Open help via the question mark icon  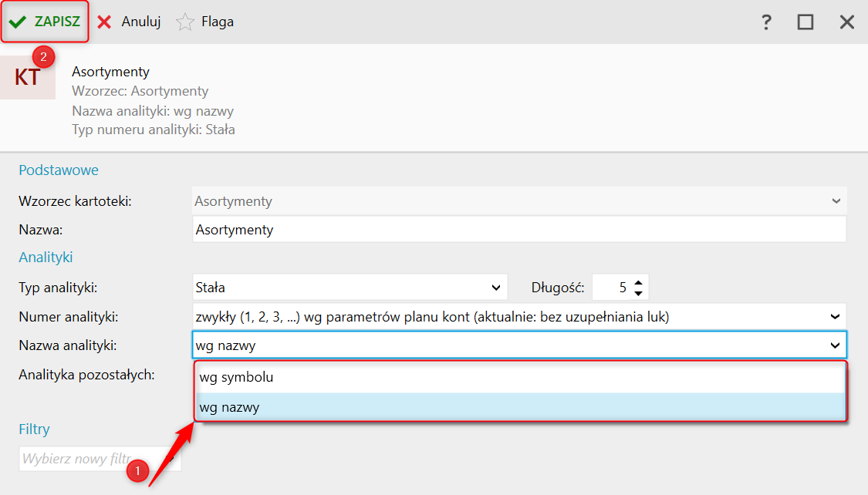[x=766, y=22]
